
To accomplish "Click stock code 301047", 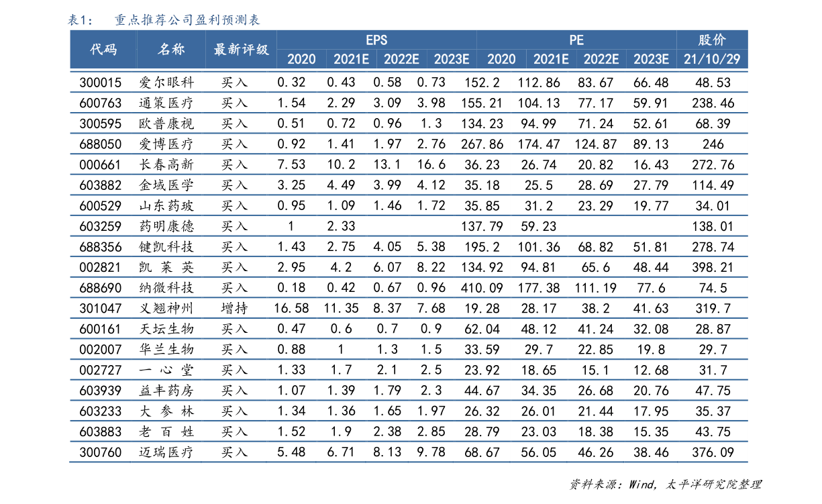I will tap(101, 308).
